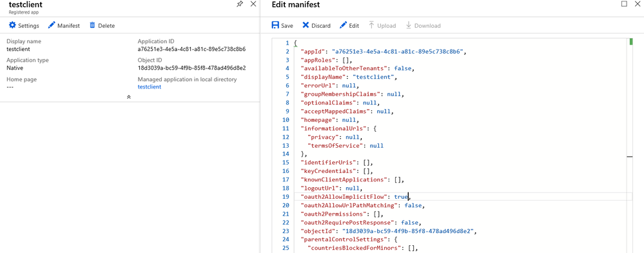Click line number 24 in the gutter

[286, 239]
